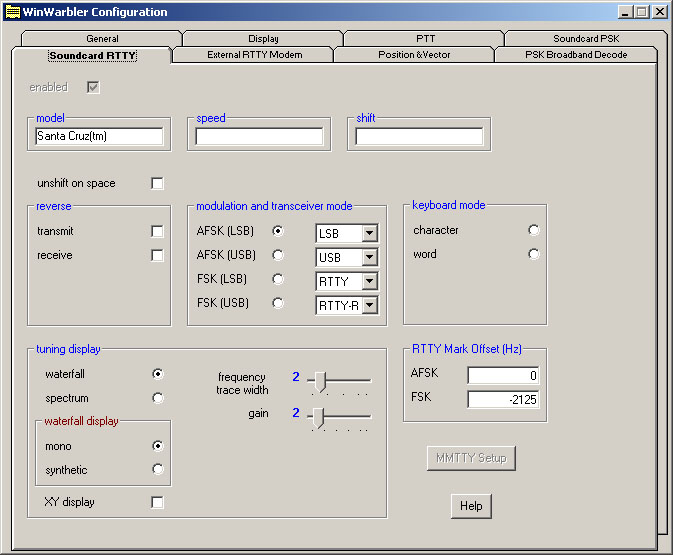Viewport: 673px width, 555px height.
Task: Click the WinWarbler title bar icon
Action: (13, 12)
